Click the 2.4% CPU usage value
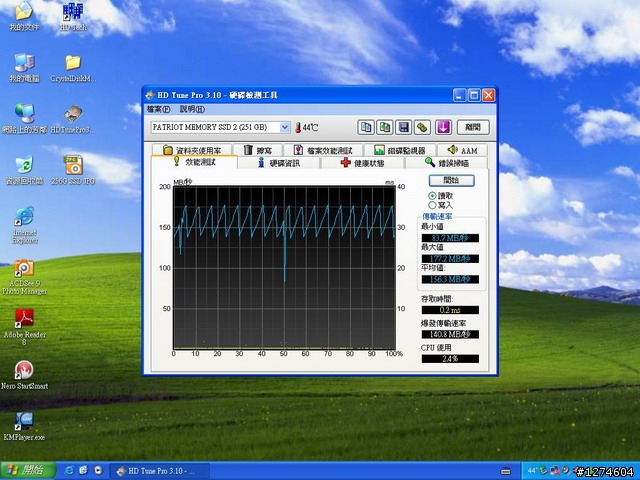Screen dimensions: 640x480 (450, 359)
